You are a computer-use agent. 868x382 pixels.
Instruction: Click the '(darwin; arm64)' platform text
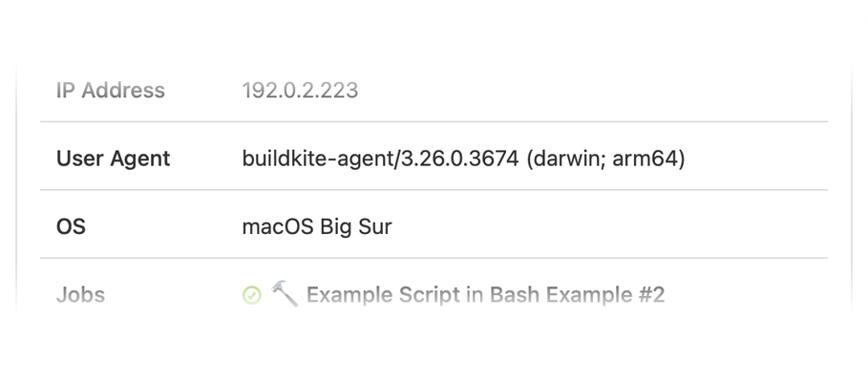[606, 159]
